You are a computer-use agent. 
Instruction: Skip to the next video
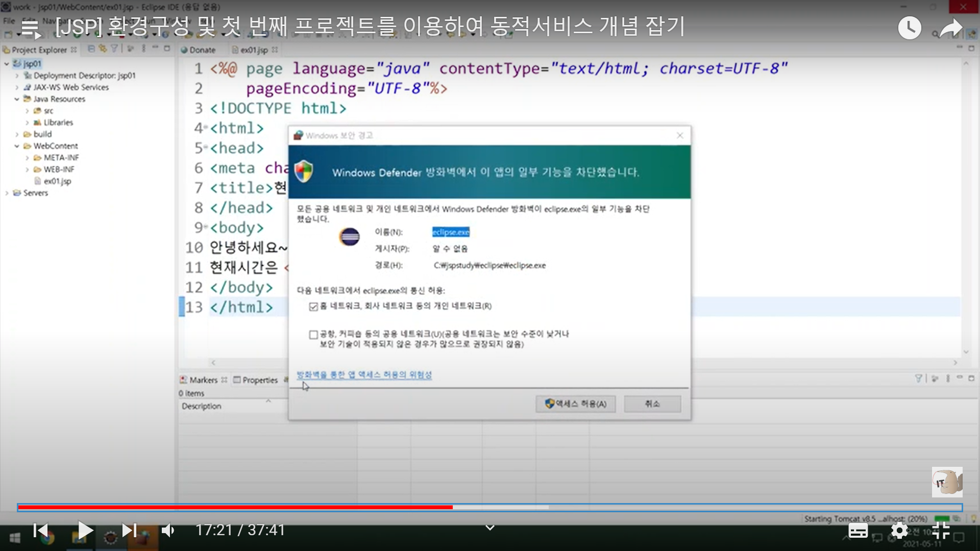(129, 531)
